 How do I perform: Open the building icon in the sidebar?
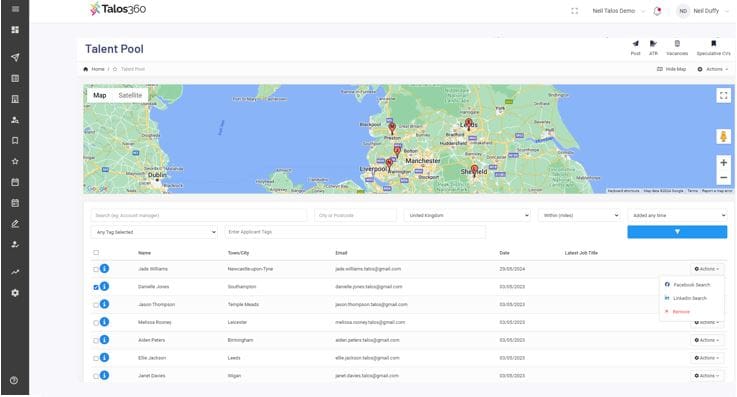[15, 99]
